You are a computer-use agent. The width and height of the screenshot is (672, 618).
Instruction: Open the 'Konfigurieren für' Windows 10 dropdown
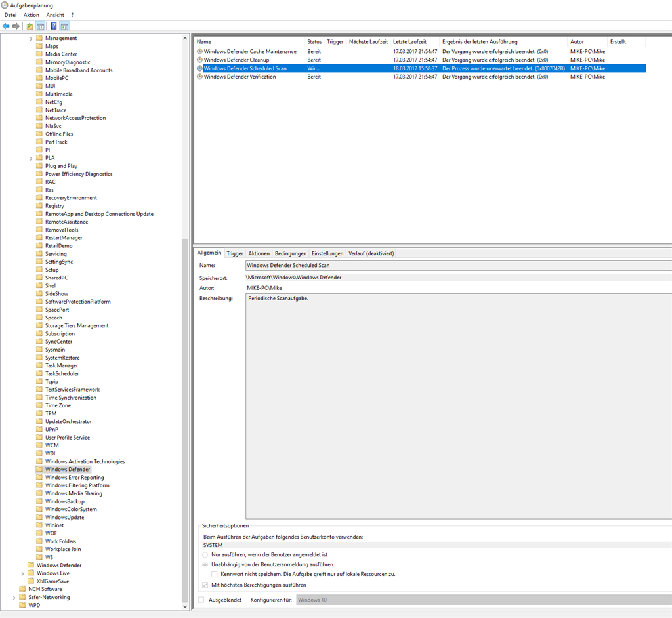tap(484, 600)
